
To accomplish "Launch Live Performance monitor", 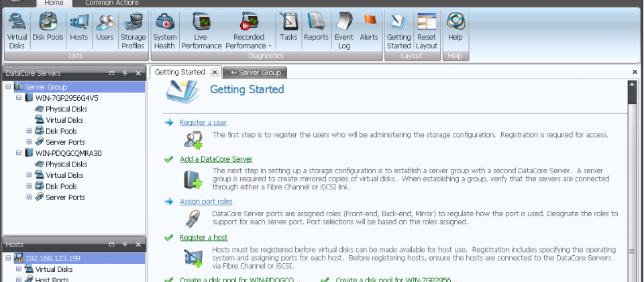I will (201, 31).
